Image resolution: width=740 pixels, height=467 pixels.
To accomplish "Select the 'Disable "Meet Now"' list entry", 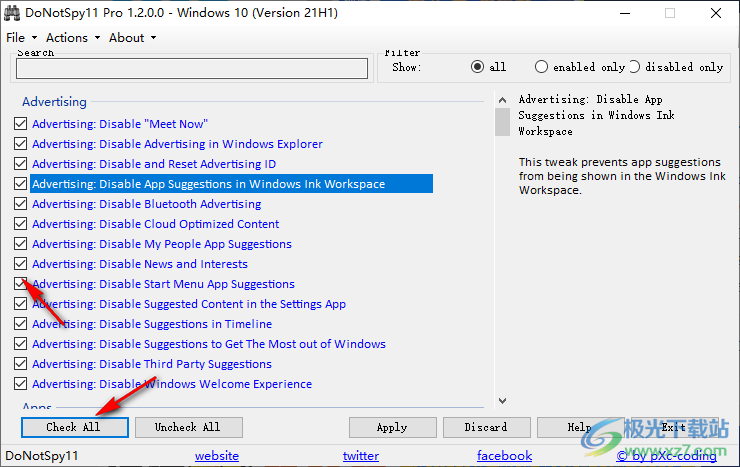I will click(x=120, y=124).
